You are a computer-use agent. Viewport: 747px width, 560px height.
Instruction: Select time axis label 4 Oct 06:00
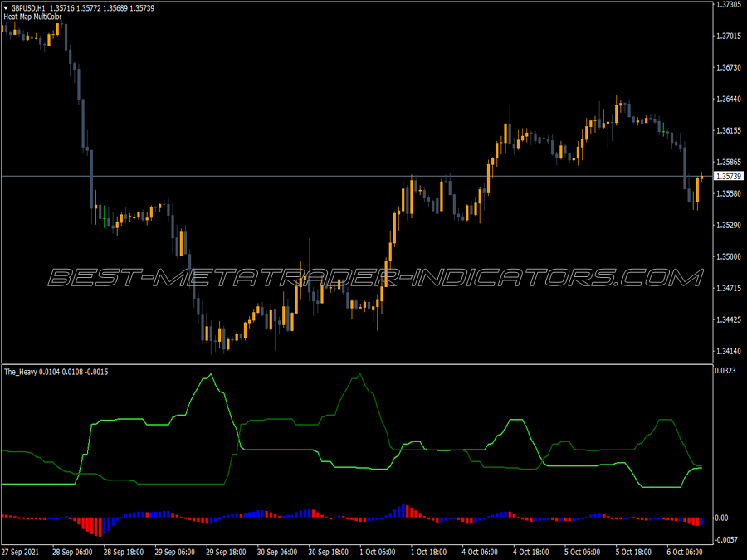coord(480,552)
